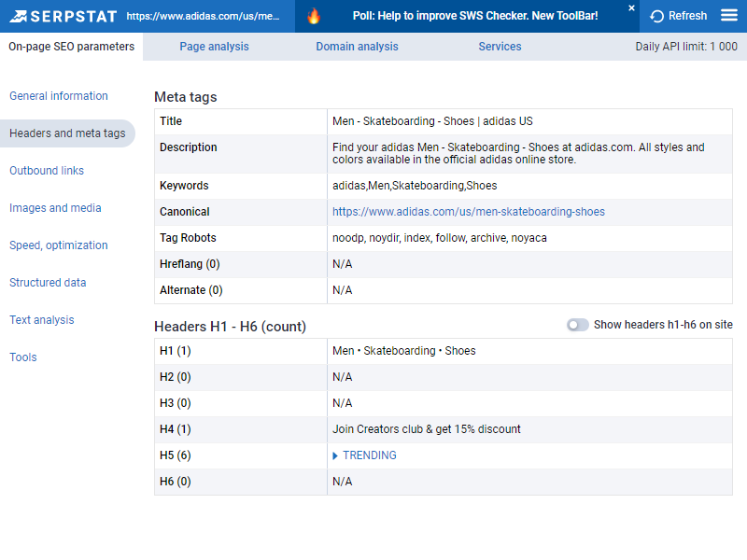Image resolution: width=747 pixels, height=560 pixels.
Task: Select On-page SEO parameters tab
Action: pyautogui.click(x=72, y=46)
